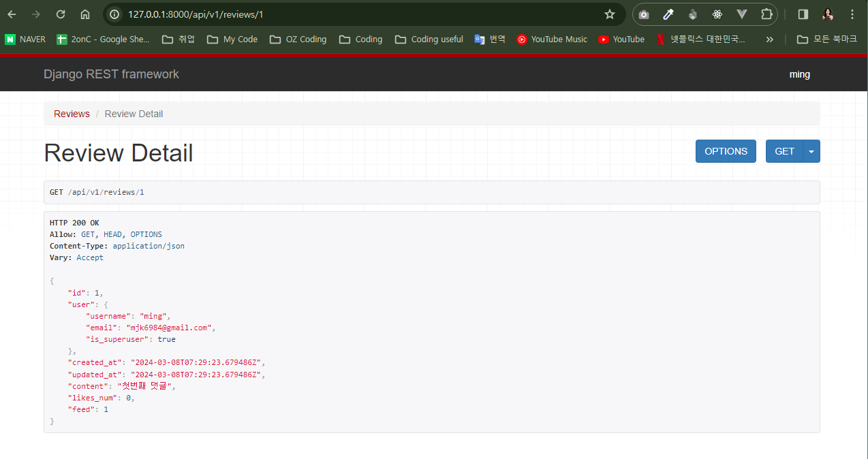Go back to the previous page

12,14
